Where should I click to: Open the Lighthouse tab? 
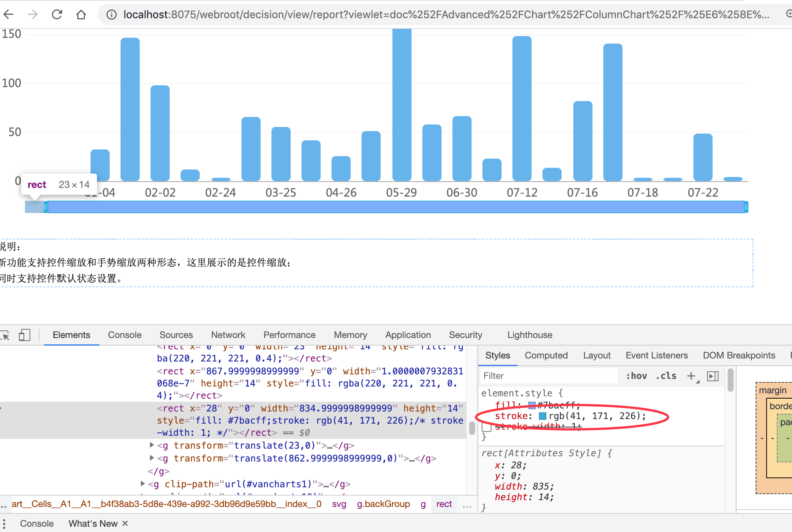(x=530, y=335)
